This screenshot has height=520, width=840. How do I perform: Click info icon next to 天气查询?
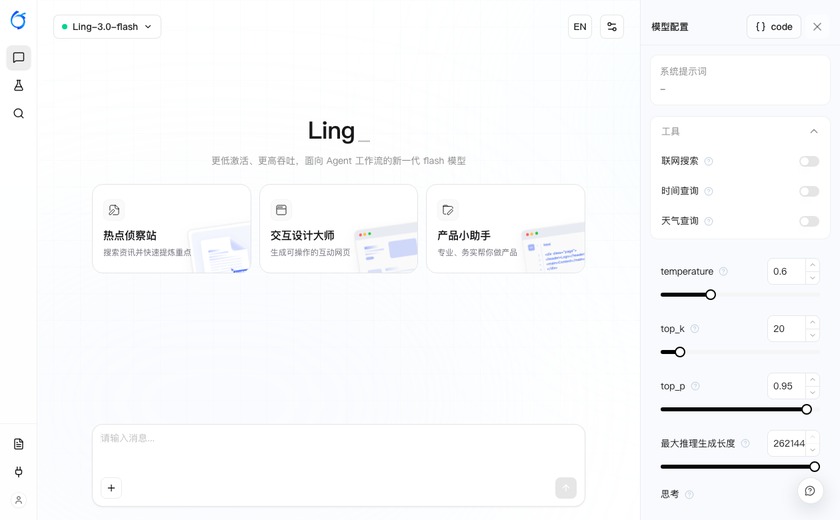point(708,221)
